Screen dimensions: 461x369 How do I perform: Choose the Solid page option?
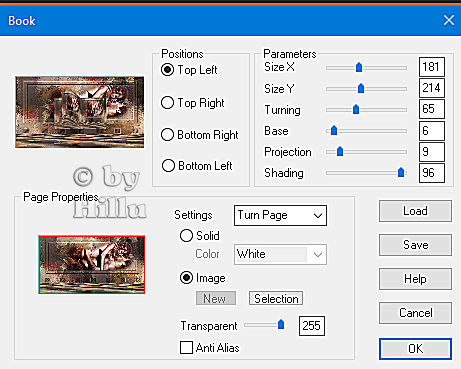click(x=186, y=236)
